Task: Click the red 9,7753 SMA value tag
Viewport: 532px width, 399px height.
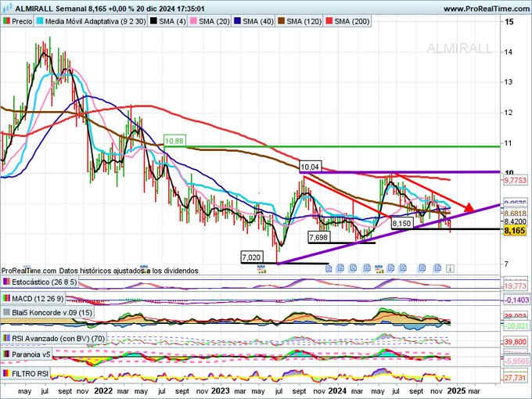Action: [516, 181]
